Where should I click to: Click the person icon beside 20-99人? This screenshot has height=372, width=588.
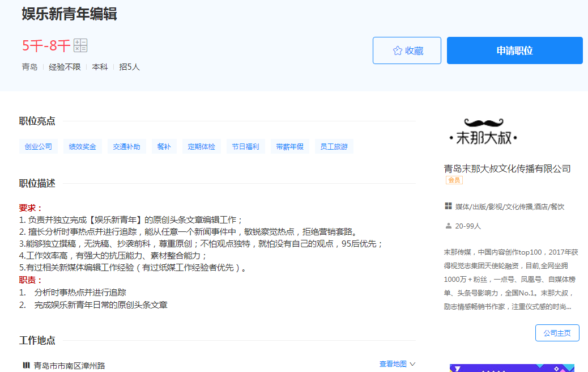449,226
